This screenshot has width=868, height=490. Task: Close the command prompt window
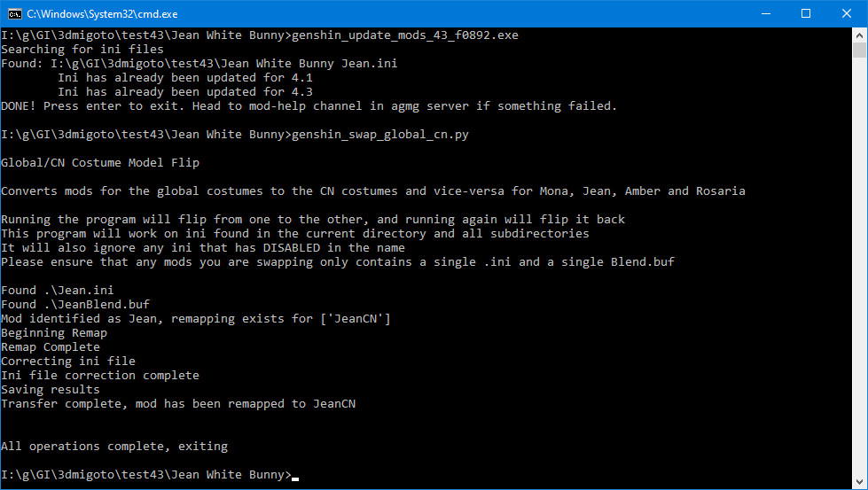pos(847,13)
